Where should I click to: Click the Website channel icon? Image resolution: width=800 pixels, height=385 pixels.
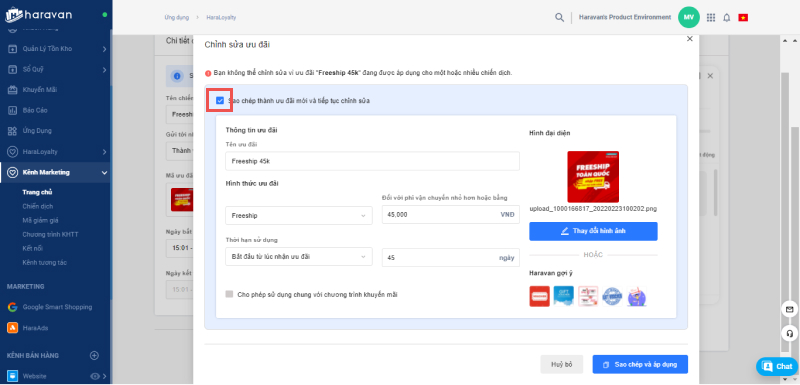tap(12, 376)
